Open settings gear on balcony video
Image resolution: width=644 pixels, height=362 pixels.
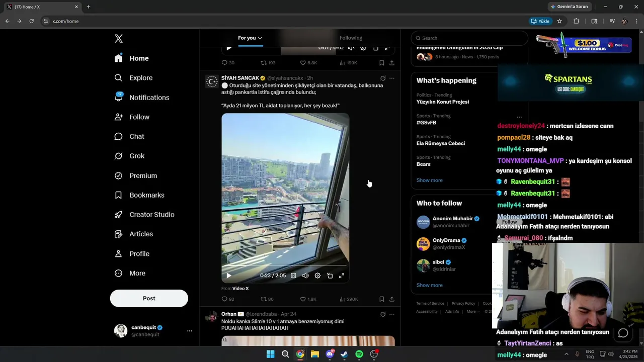tap(317, 276)
